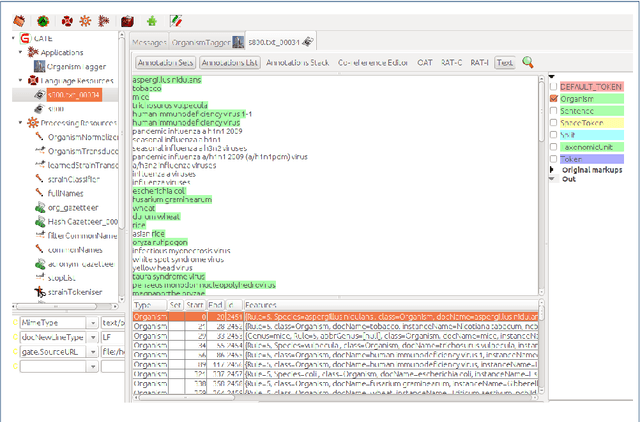Open the datastore toolbar icon
The height and width of the screenshot is (422, 640).
[127, 19]
